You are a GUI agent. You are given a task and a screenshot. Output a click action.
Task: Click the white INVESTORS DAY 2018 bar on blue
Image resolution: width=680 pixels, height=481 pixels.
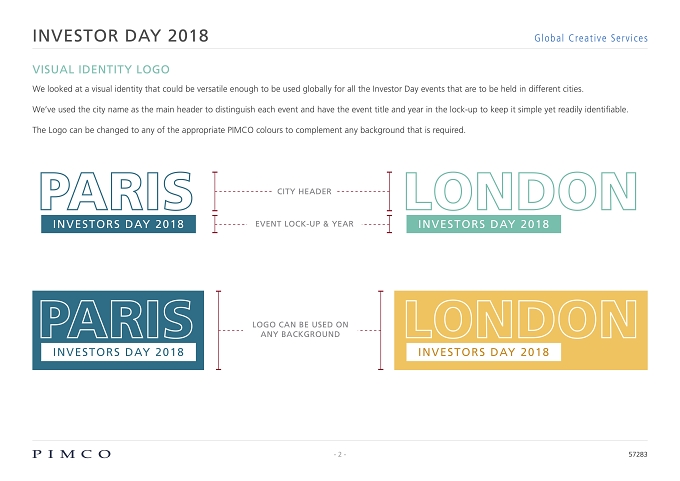pyautogui.click(x=118, y=352)
